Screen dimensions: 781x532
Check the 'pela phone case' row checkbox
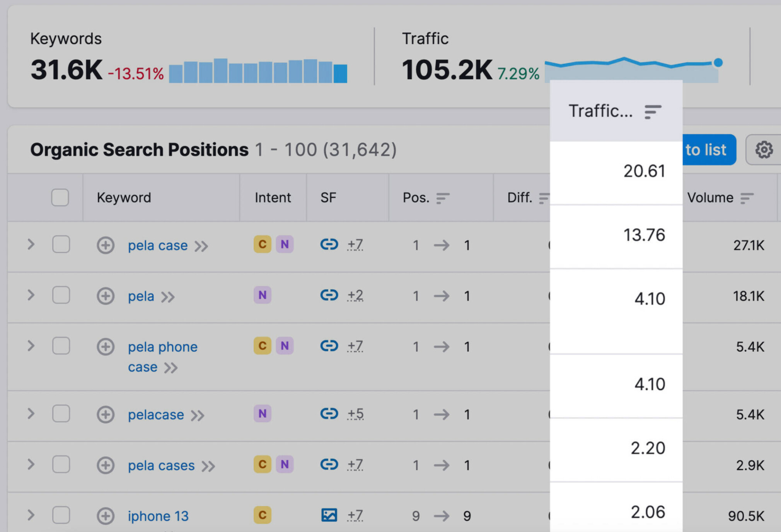tap(61, 346)
